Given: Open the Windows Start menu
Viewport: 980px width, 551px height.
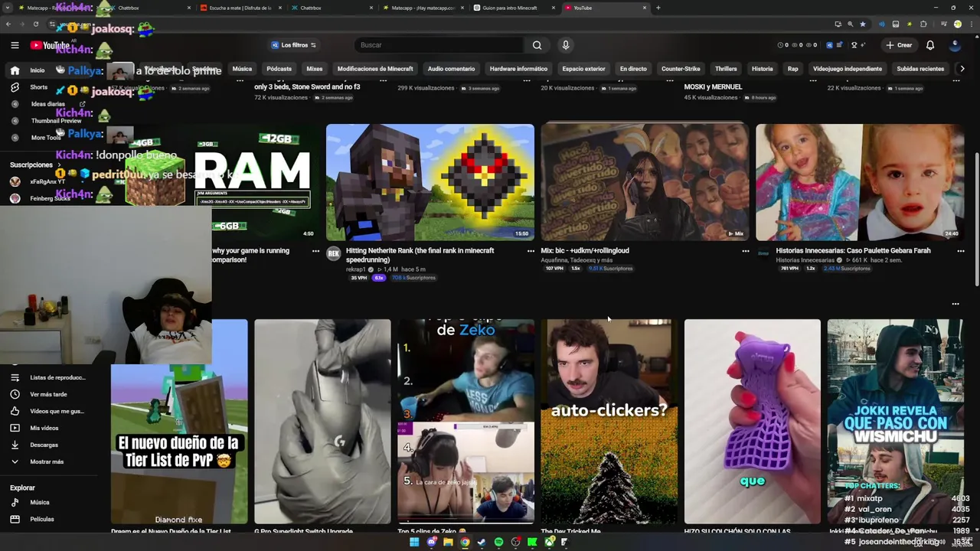Looking at the screenshot, I should [x=414, y=543].
